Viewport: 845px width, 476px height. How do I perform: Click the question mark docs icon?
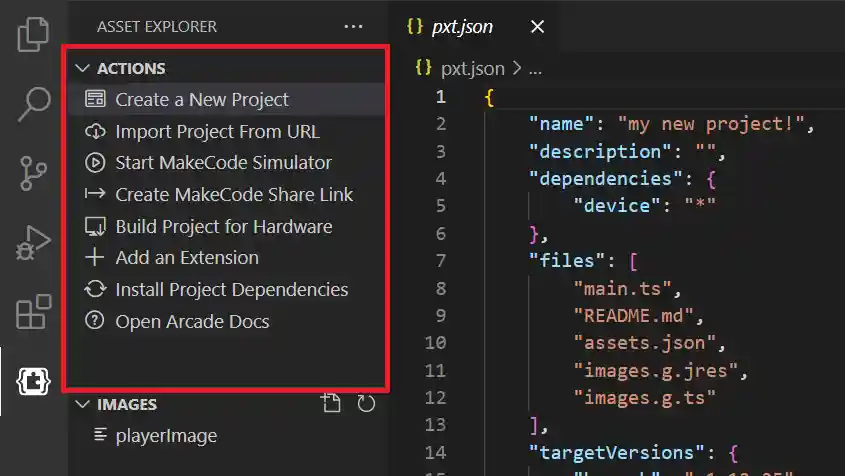(x=95, y=320)
